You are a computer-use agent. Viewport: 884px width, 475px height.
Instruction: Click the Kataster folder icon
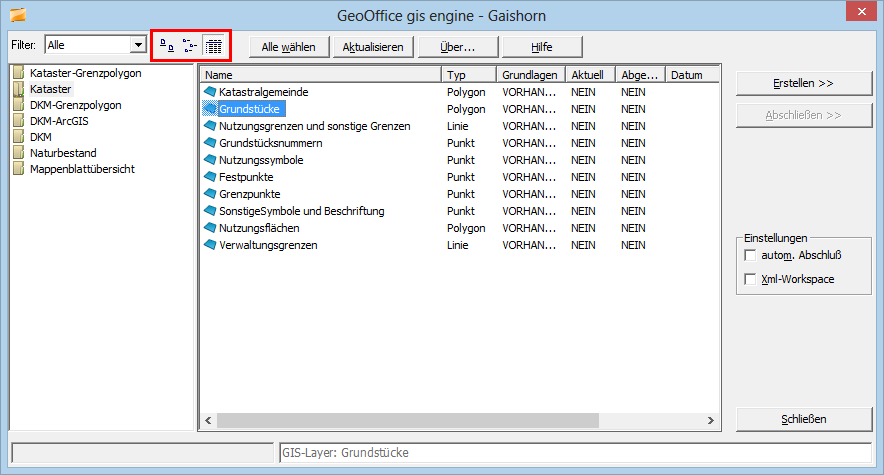tap(19, 89)
